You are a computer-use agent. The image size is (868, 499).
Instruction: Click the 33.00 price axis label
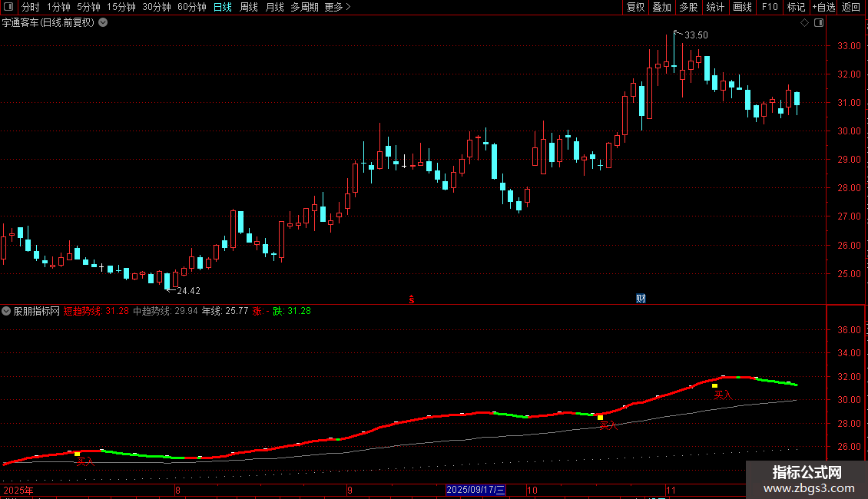849,46
